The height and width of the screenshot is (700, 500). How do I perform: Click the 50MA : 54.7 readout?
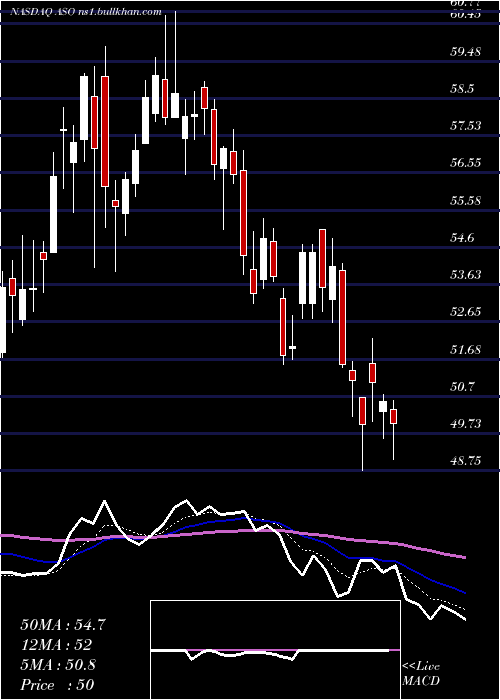pyautogui.click(x=63, y=625)
